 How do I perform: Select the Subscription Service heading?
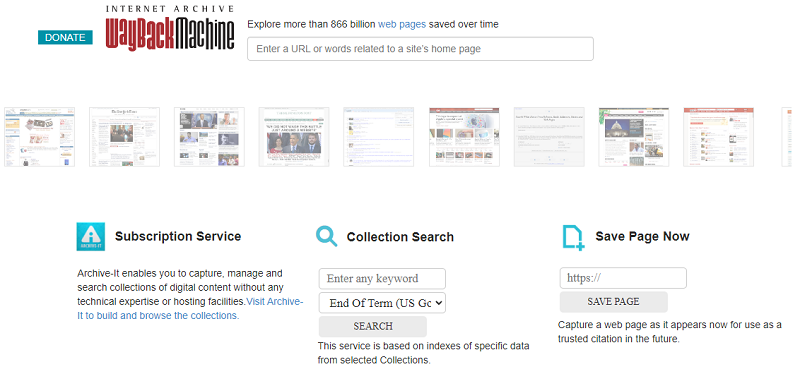[178, 237]
